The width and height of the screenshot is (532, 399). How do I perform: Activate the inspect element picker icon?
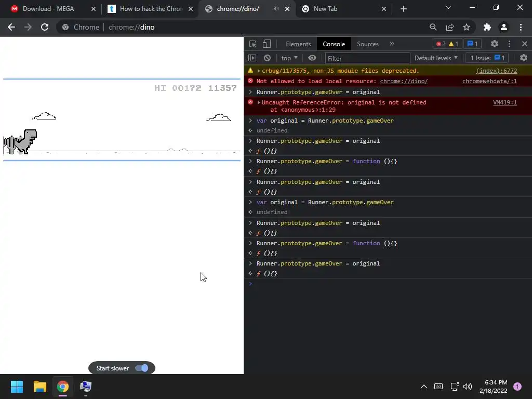(x=252, y=44)
